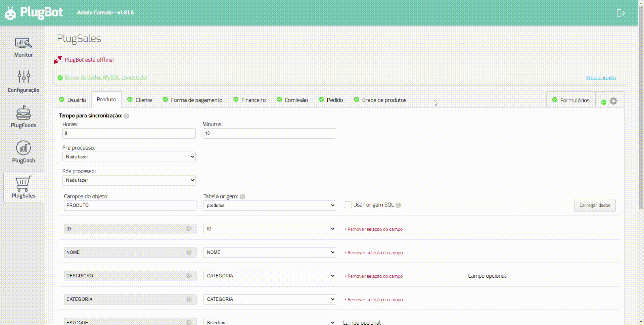
Task: Click the ID object field box
Action: coord(130,229)
